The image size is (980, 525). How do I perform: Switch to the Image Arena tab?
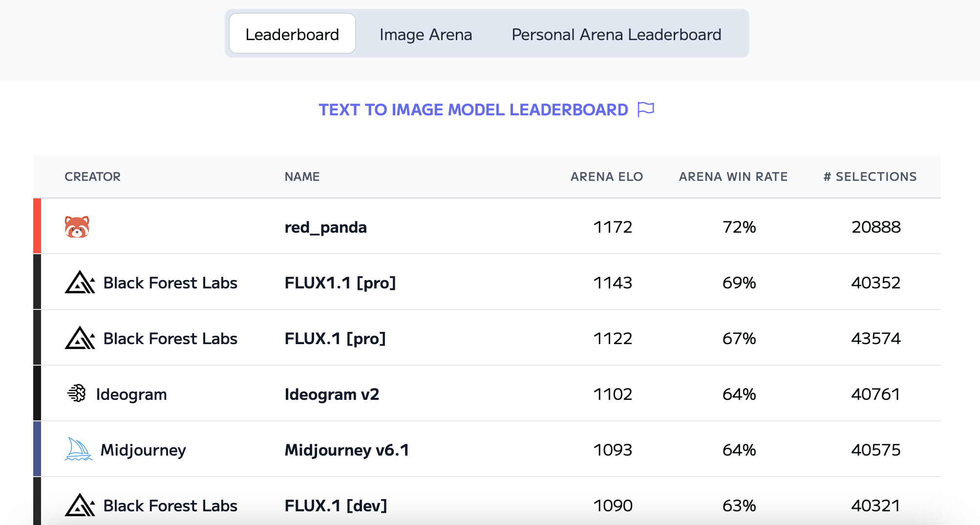click(x=426, y=34)
